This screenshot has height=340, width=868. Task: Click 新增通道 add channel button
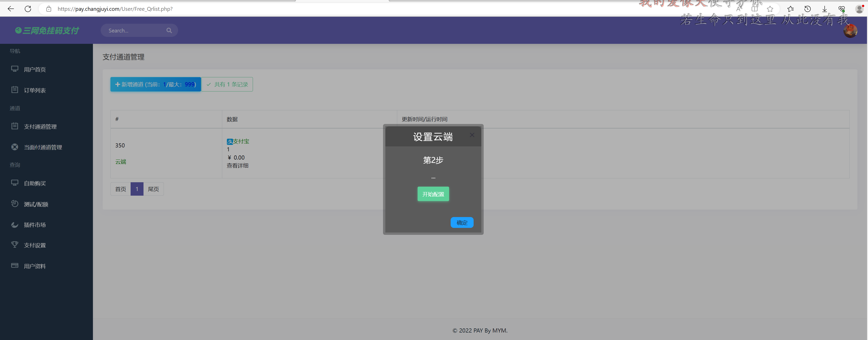(155, 84)
